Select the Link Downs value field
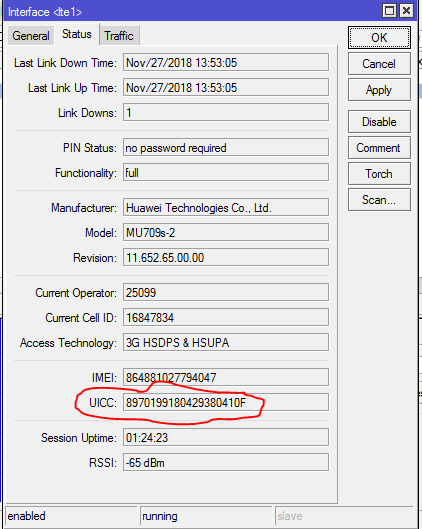422x529 pixels. coord(226,112)
